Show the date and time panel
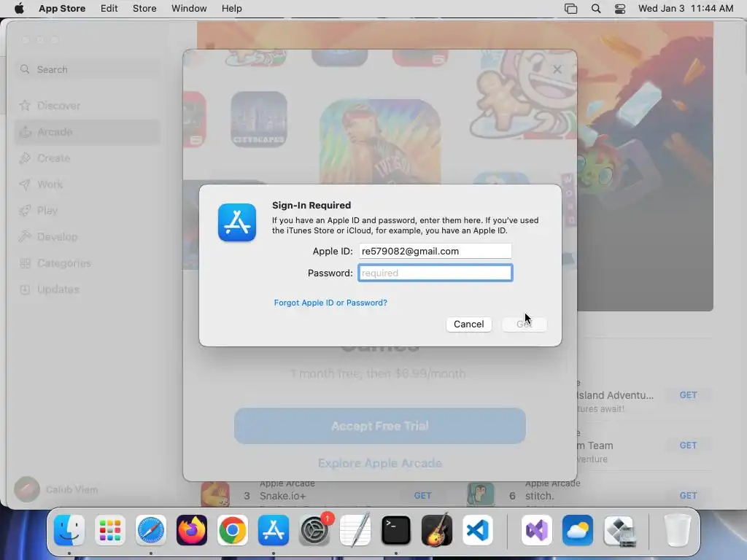The width and height of the screenshot is (747, 560). [686, 8]
